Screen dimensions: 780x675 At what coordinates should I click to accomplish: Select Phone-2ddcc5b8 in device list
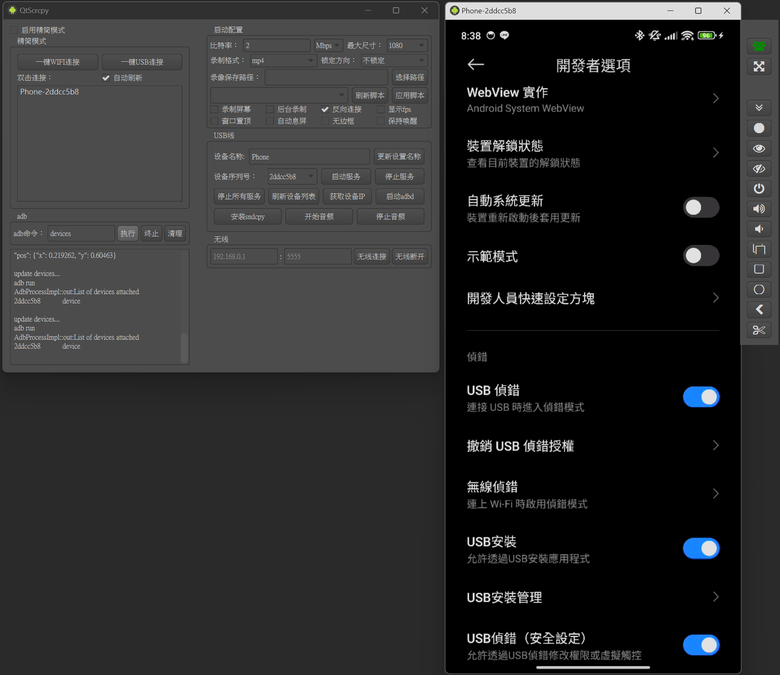[50, 92]
